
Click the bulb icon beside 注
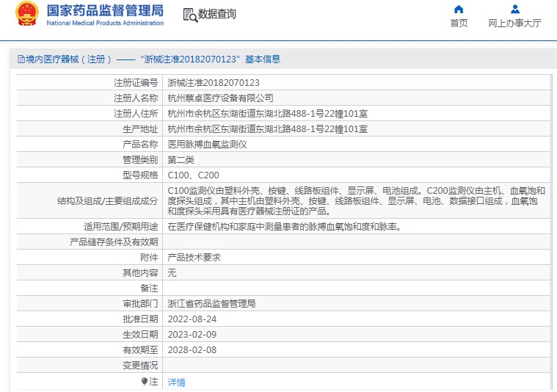pyautogui.click(x=145, y=381)
